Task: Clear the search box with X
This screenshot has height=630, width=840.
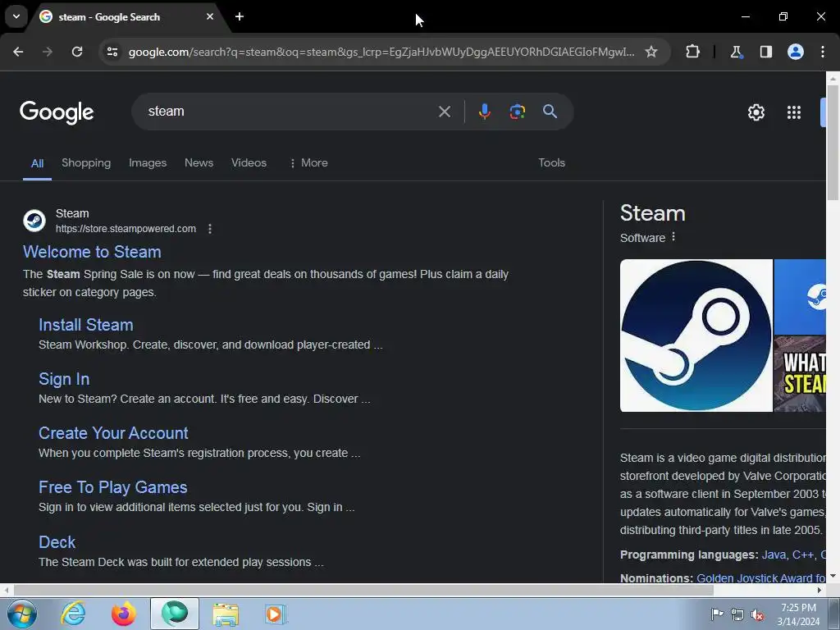Action: (x=444, y=112)
